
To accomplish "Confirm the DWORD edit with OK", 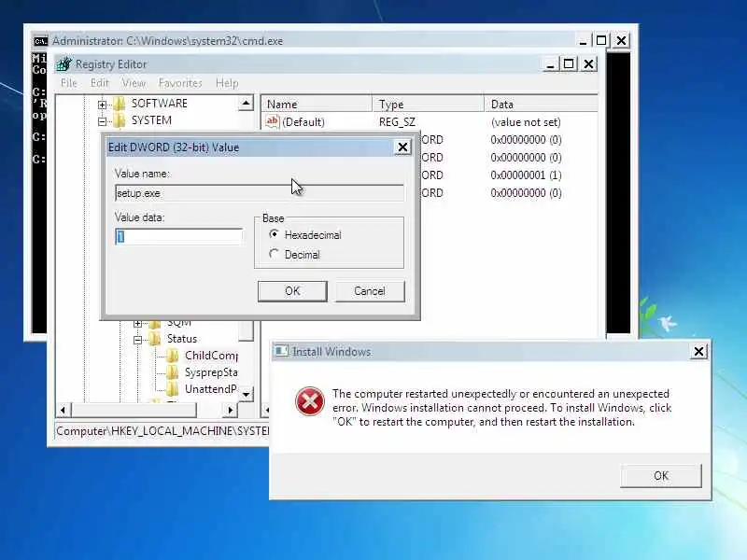I will [292, 291].
